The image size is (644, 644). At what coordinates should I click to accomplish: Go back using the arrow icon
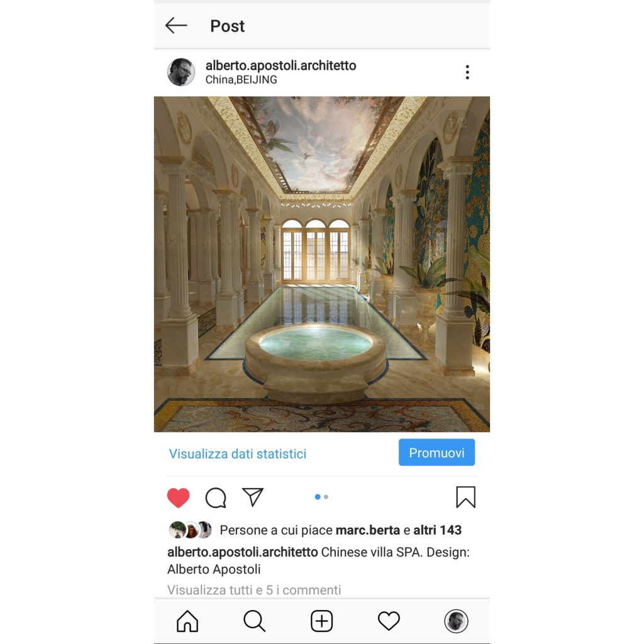pos(176,25)
